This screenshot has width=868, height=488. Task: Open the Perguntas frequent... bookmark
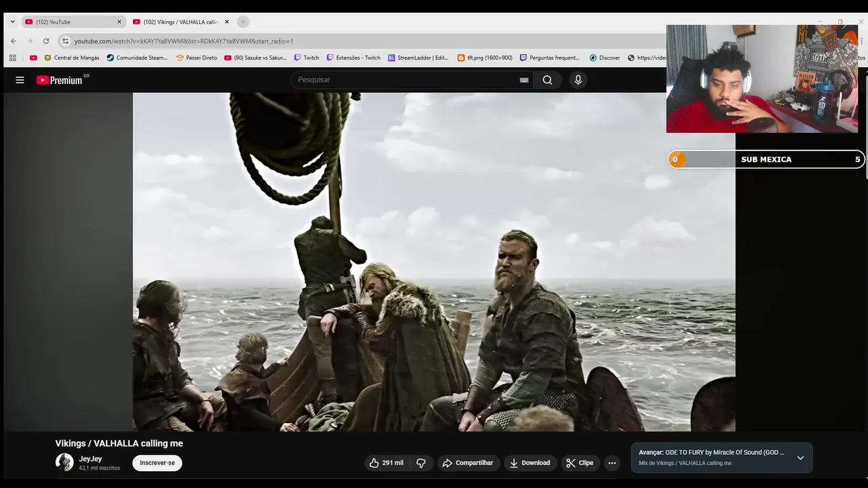(550, 58)
